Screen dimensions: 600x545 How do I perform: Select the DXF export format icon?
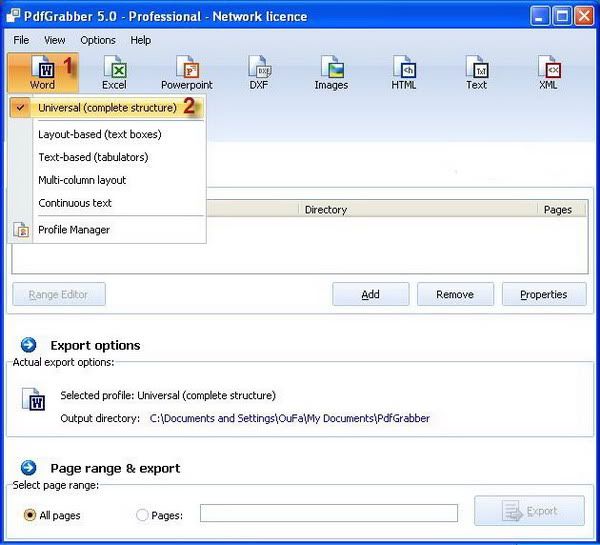(x=259, y=73)
